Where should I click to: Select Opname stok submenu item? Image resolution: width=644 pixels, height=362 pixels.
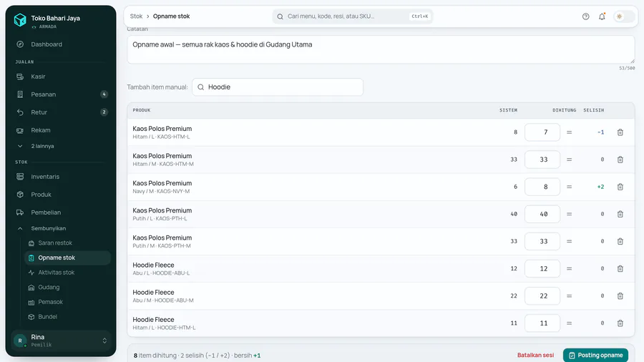(x=67, y=258)
